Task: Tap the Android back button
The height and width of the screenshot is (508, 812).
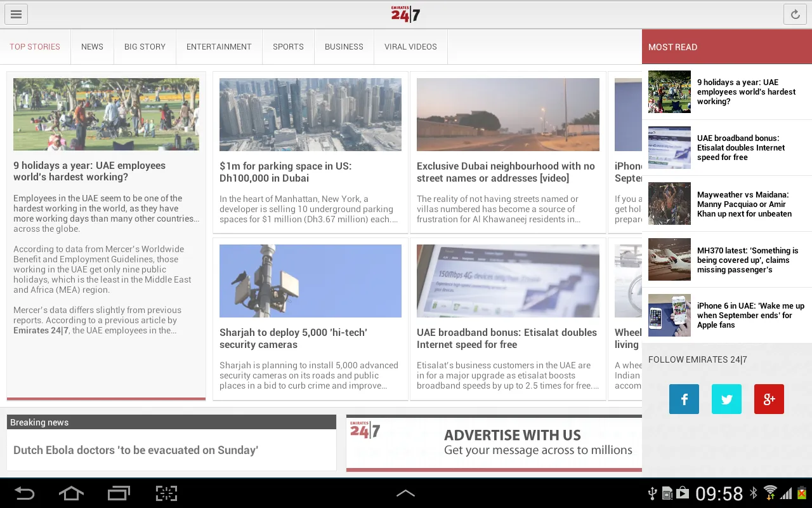Action: click(x=24, y=493)
